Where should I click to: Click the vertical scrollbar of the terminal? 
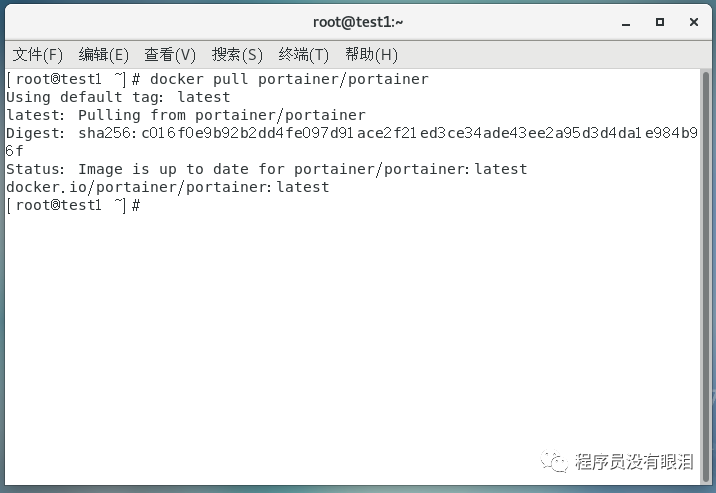click(x=706, y=276)
